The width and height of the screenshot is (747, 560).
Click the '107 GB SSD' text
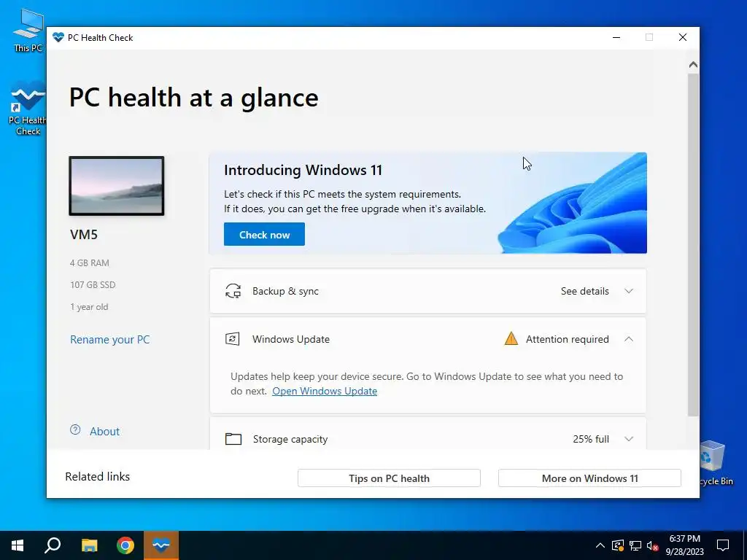93,285
